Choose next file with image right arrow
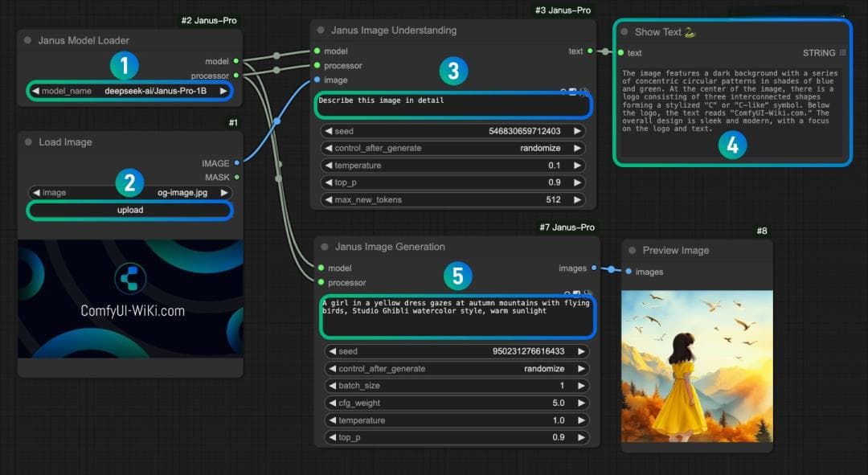Viewport: 868px width, 475px height. click(224, 193)
